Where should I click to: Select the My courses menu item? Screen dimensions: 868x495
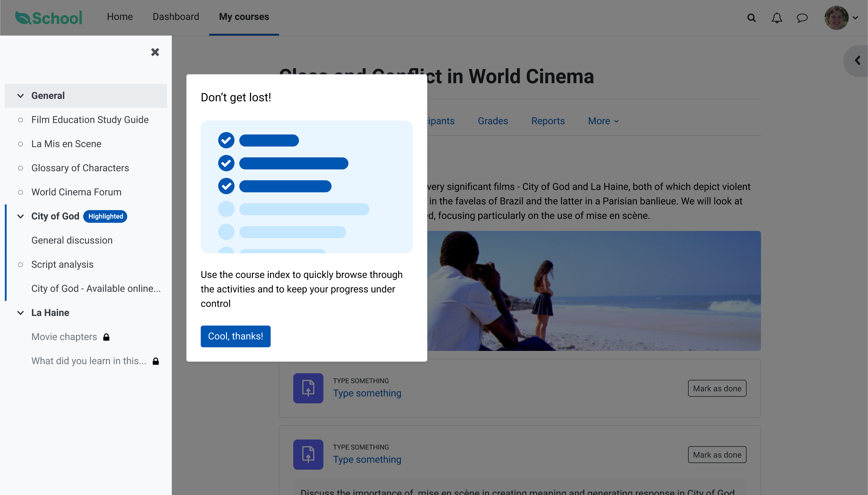[244, 17]
